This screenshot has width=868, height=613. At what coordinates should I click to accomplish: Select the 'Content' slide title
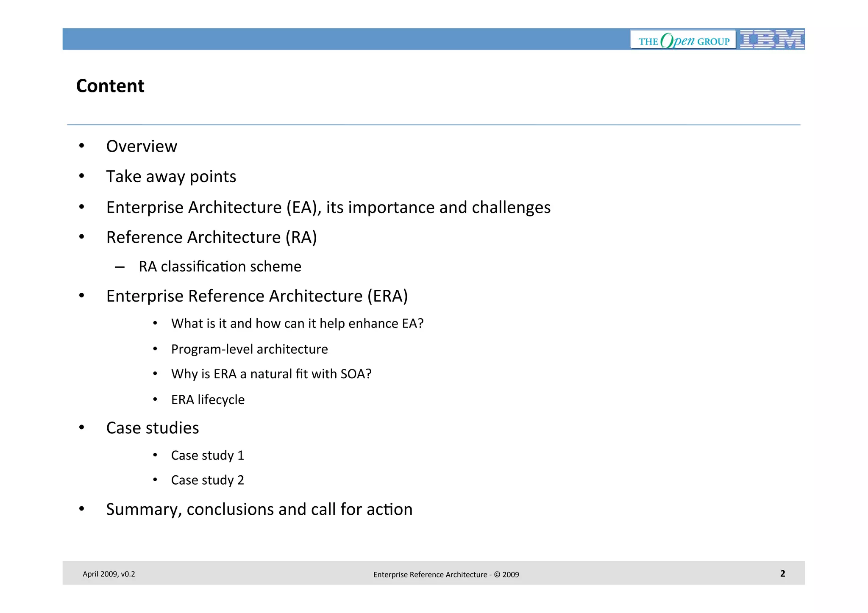click(110, 86)
